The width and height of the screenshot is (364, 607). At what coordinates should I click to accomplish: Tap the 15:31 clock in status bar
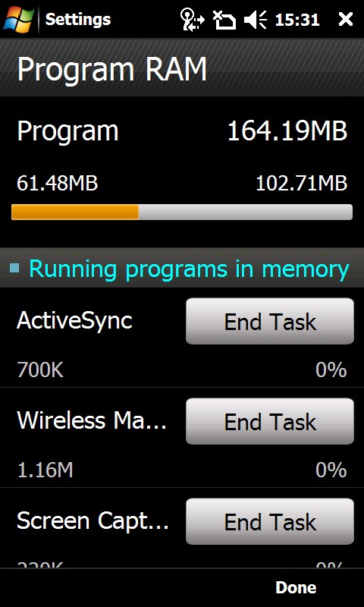pyautogui.click(x=297, y=20)
